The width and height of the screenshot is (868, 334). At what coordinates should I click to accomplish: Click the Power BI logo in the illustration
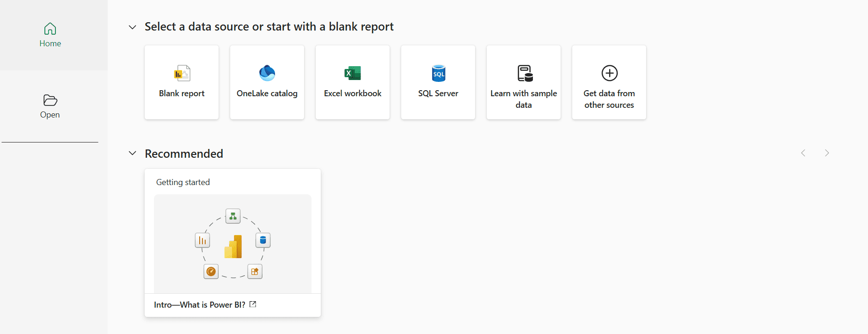[233, 247]
